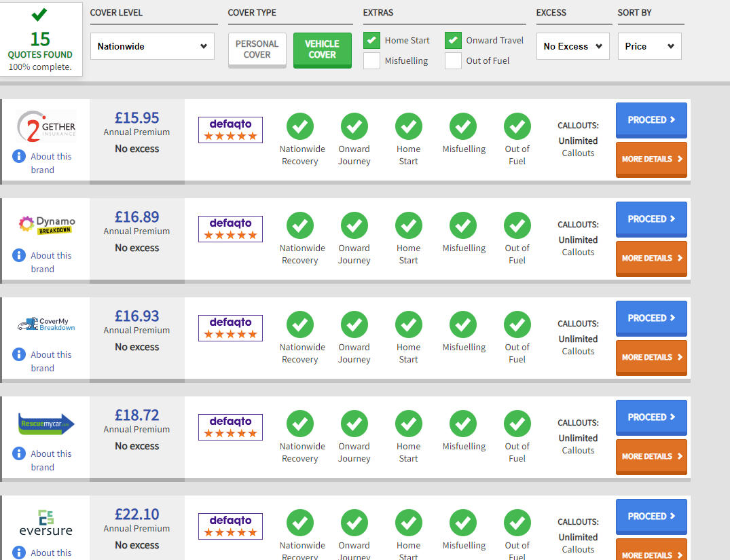This screenshot has height=560, width=730.
Task: Click the Dynamo Breakdown brand logo
Action: (x=45, y=225)
